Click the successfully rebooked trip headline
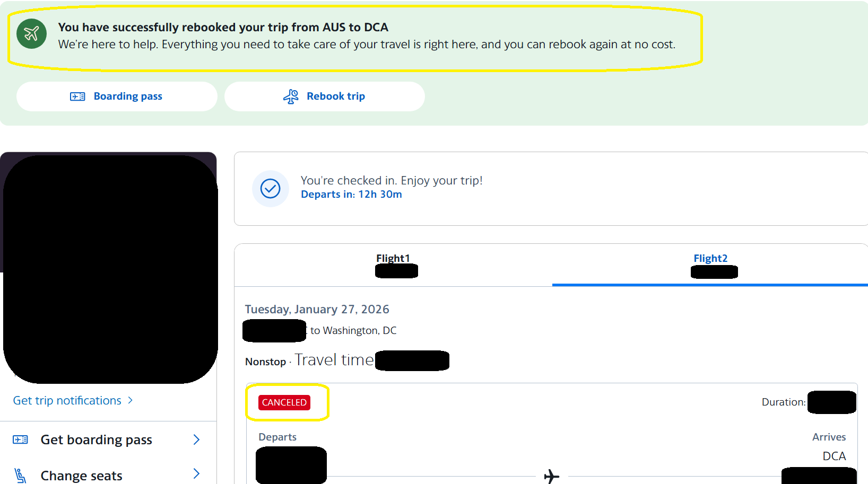This screenshot has width=868, height=484. tap(223, 27)
